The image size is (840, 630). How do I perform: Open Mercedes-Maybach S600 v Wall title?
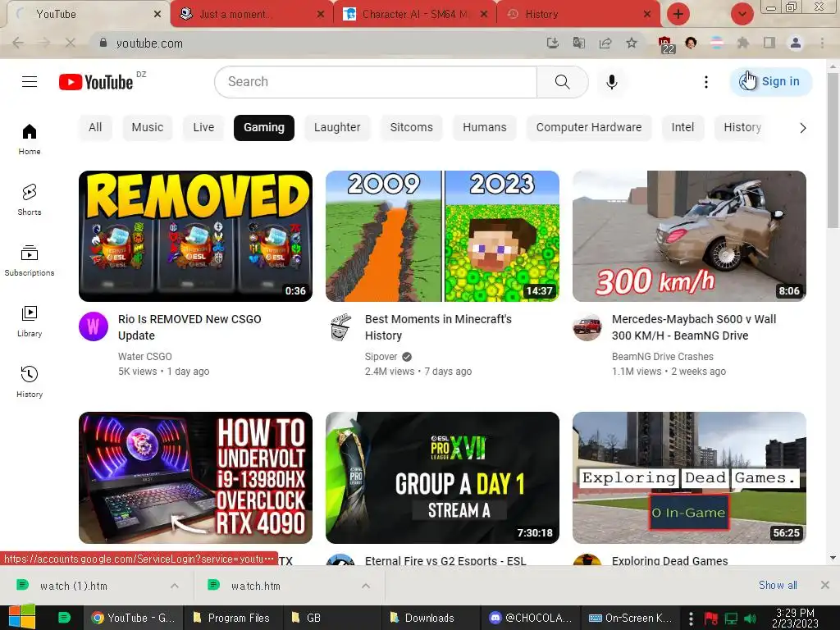(694, 327)
